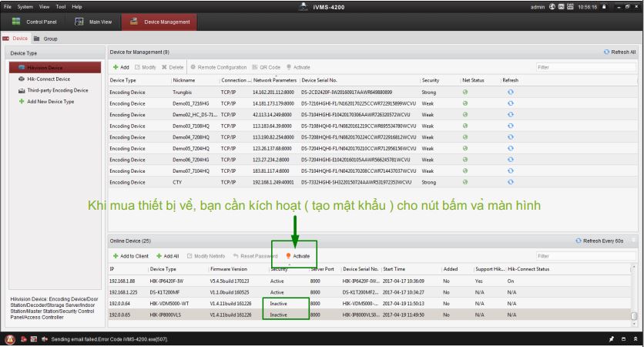This screenshot has height=347, width=644.
Task: Click refresh icon for CTY device row
Action: pyautogui.click(x=511, y=182)
